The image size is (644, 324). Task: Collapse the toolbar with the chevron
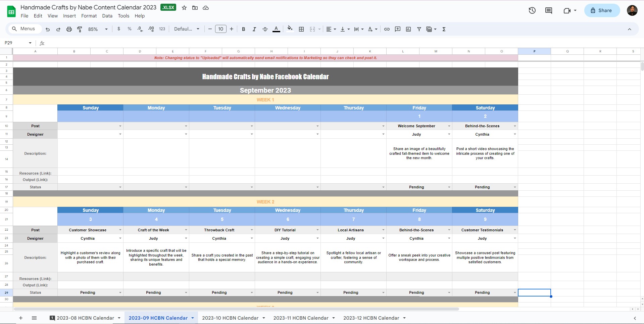click(x=630, y=29)
